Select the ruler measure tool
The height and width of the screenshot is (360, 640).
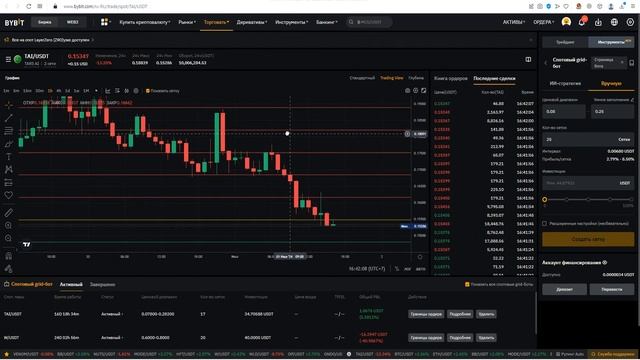point(9,213)
